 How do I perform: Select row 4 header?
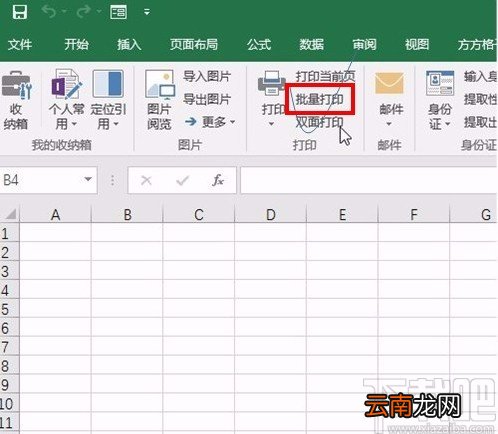pos(9,290)
